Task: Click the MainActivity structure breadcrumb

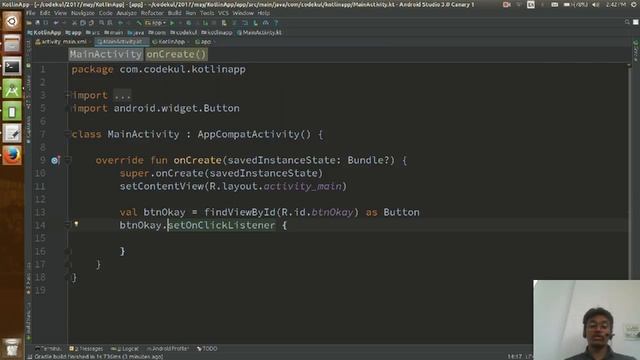Action: 106,54
